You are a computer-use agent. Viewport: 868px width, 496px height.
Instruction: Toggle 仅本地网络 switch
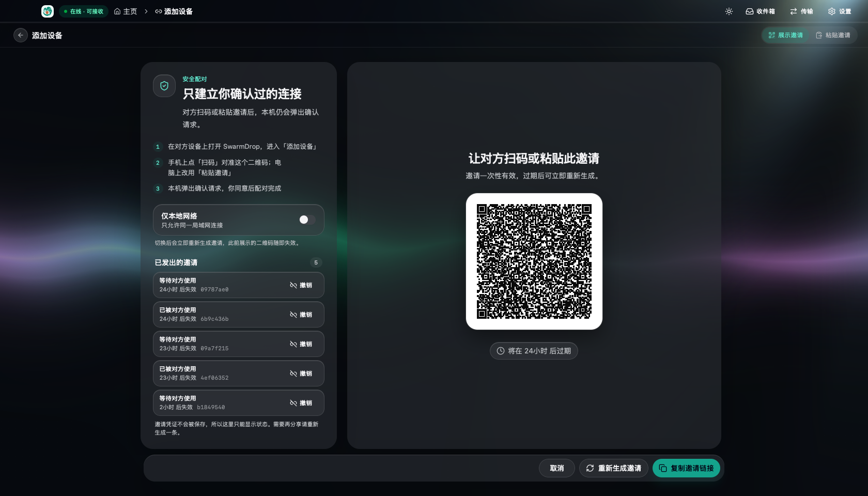(x=307, y=220)
